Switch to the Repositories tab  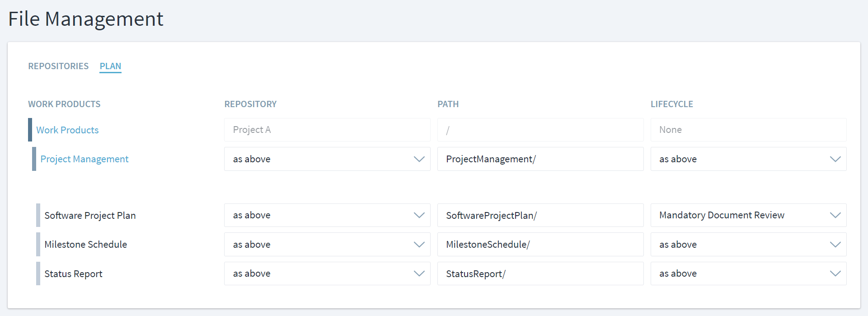(58, 66)
